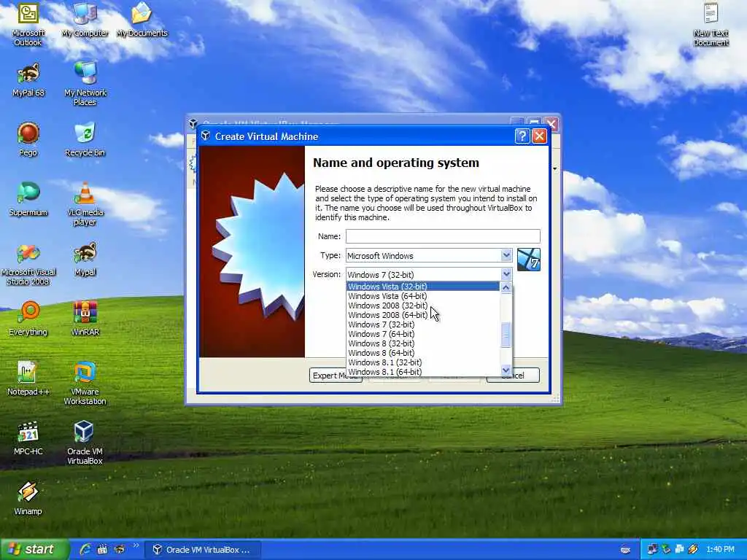Click the Winamp icon in system tray

tap(693, 549)
